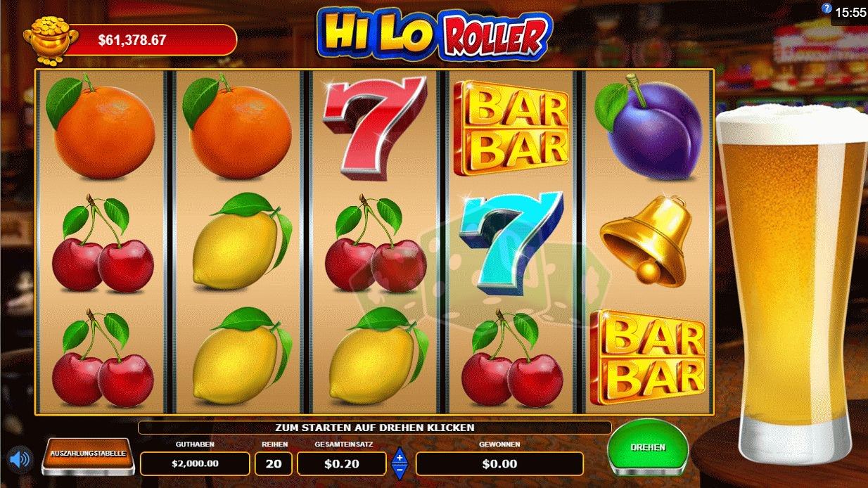Mute the game sound with speaker icon
The image size is (868, 488).
coord(20,459)
